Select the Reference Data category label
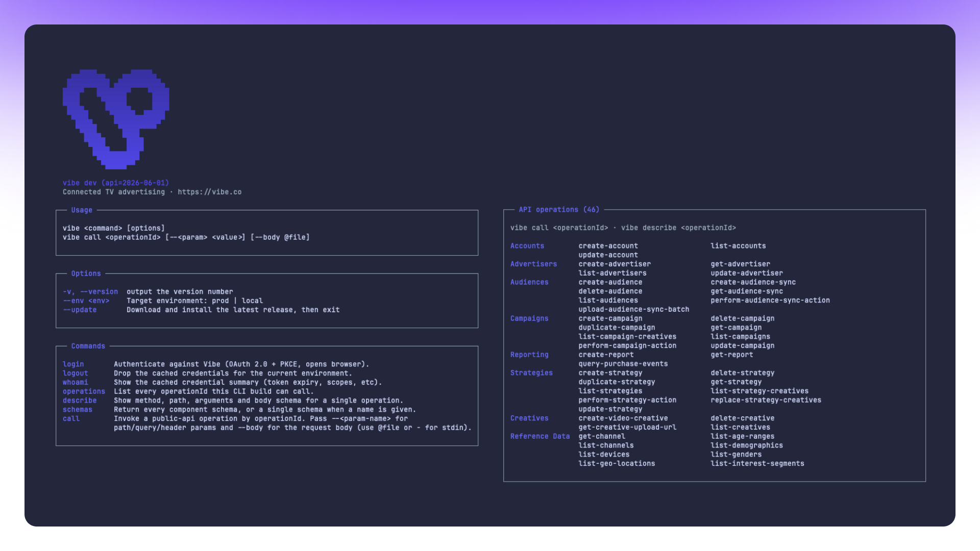The image size is (980, 551). pos(540,436)
